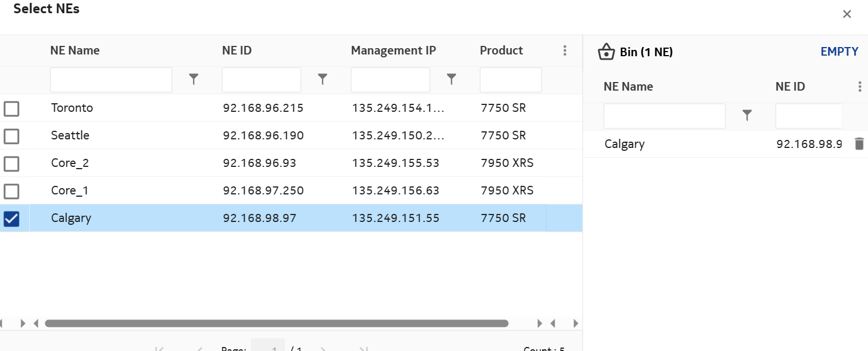Select the Seattle row checkbox

click(11, 136)
